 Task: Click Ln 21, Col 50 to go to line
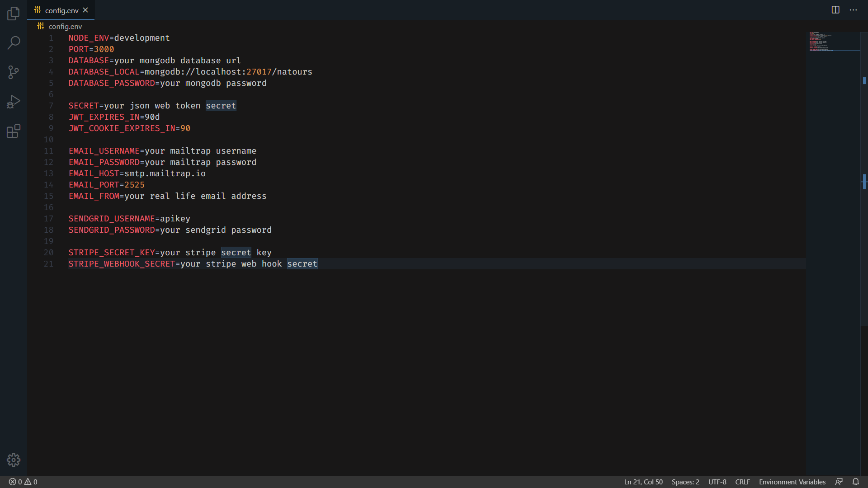point(643,482)
